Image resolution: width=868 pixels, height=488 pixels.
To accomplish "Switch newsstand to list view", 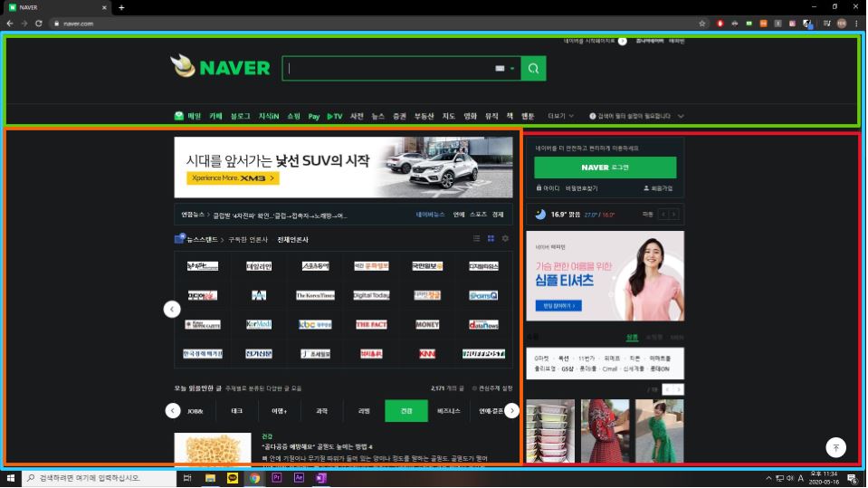I will 476,239.
